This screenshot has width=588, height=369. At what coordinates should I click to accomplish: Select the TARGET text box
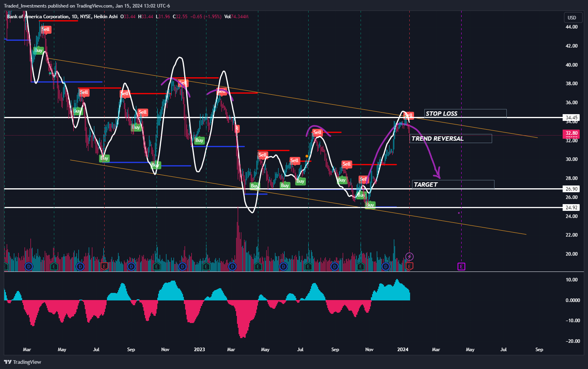click(453, 184)
